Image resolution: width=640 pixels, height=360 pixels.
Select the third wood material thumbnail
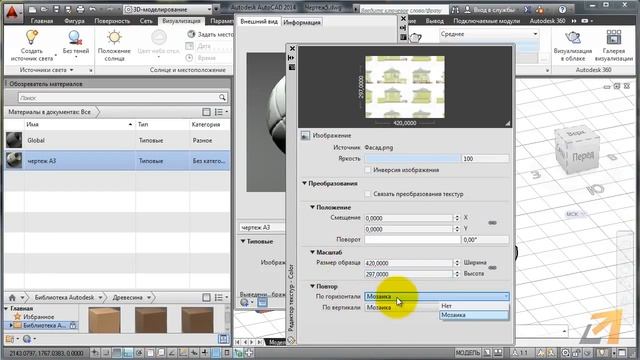(197, 320)
